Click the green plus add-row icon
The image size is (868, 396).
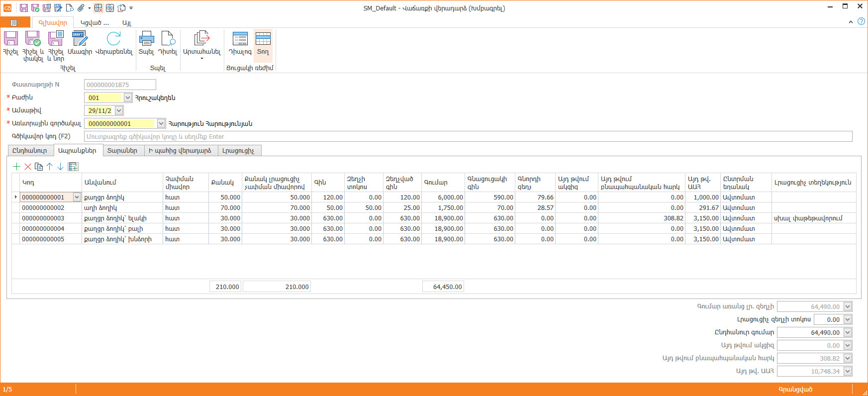click(17, 167)
